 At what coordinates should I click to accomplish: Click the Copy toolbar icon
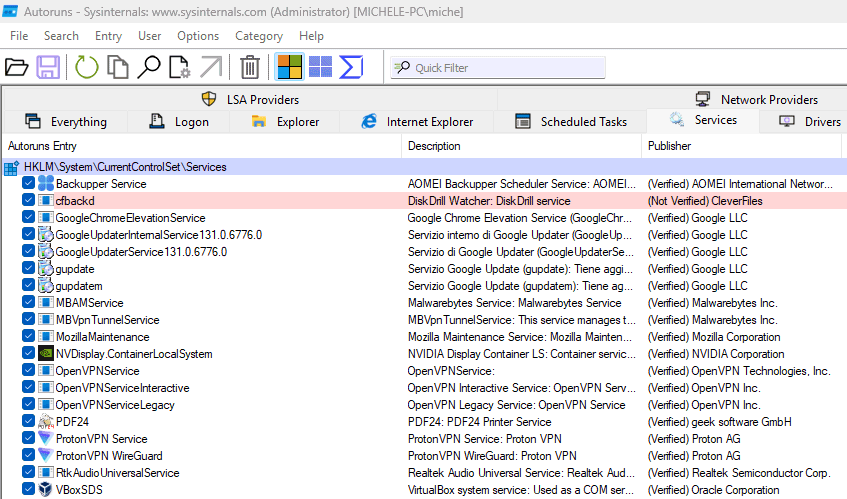[x=118, y=68]
